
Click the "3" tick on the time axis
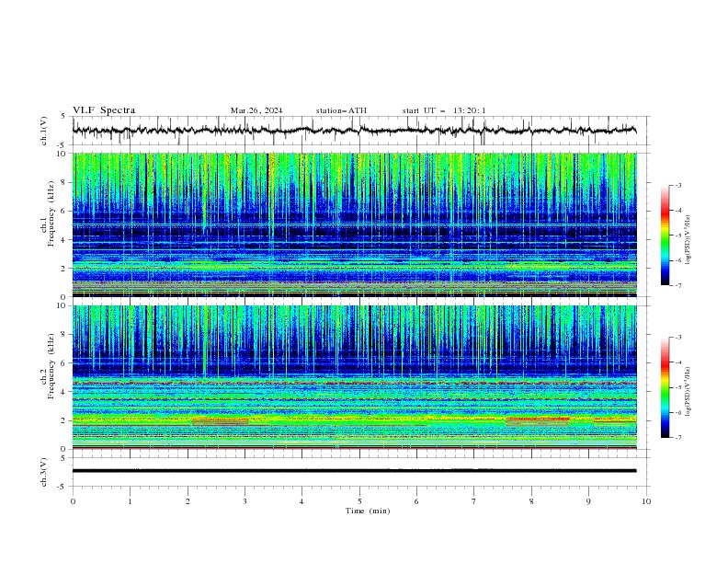245,501
